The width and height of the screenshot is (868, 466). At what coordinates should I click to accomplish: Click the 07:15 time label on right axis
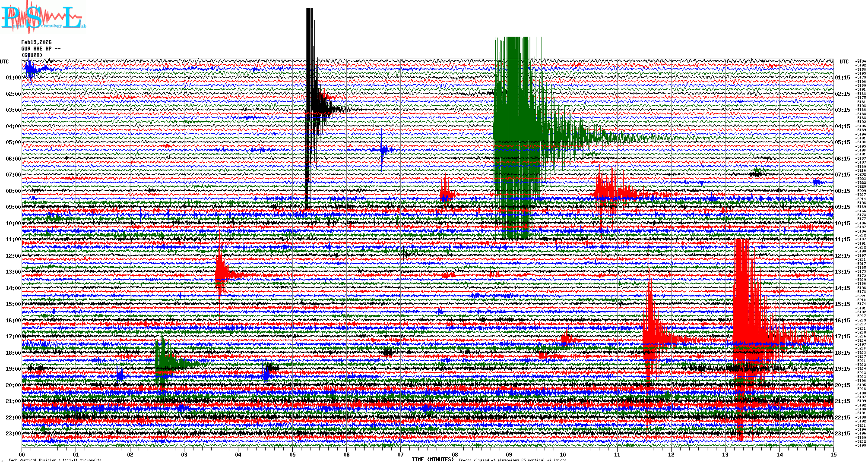(842, 175)
